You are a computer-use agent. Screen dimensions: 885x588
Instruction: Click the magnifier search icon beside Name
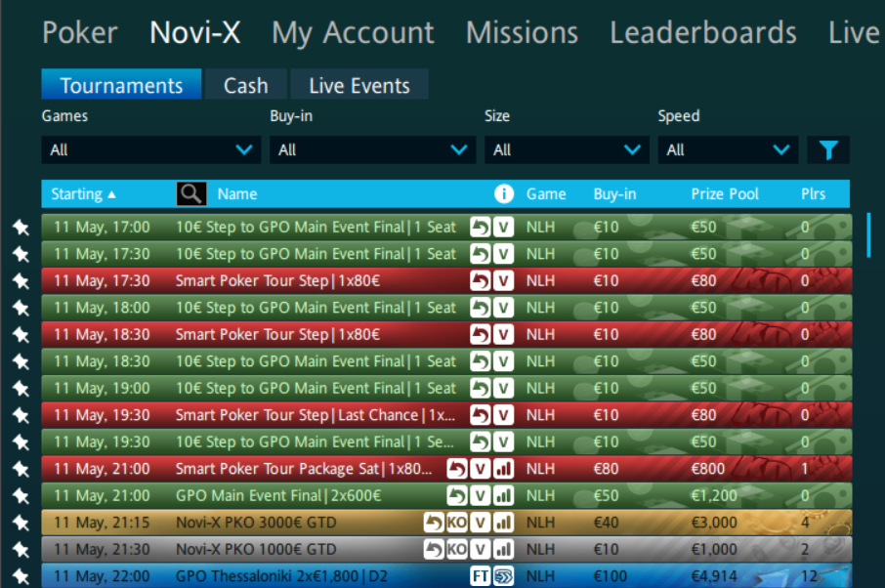tap(191, 194)
